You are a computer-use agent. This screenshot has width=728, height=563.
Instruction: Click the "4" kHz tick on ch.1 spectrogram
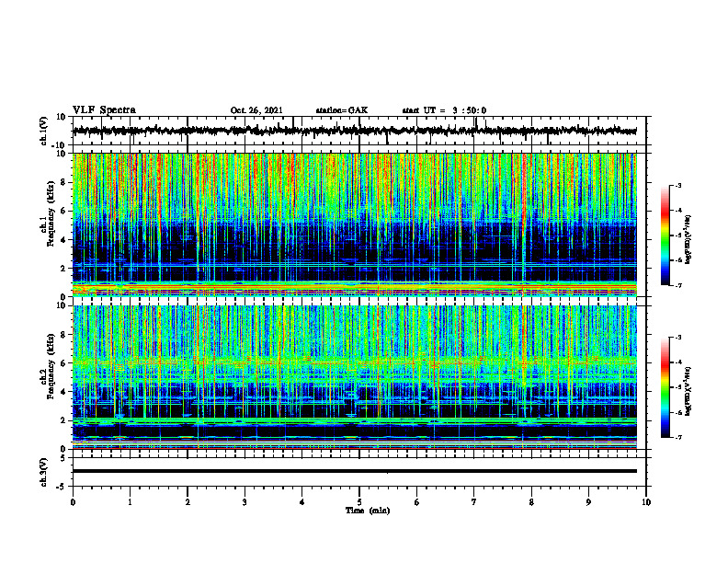click(63, 240)
